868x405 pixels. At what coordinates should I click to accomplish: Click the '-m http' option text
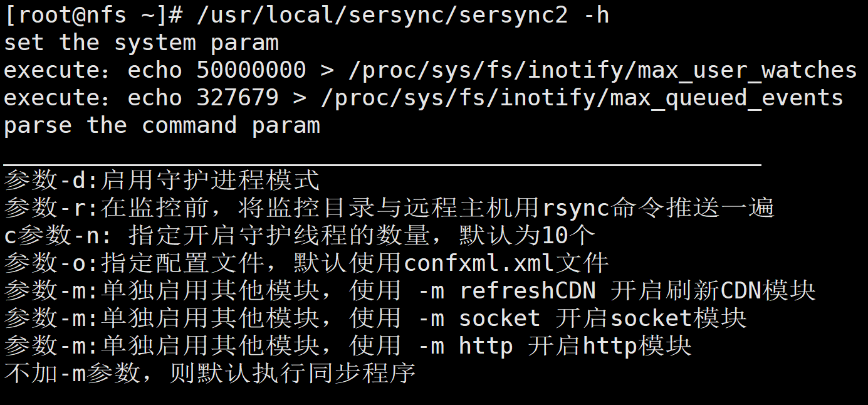click(465, 346)
